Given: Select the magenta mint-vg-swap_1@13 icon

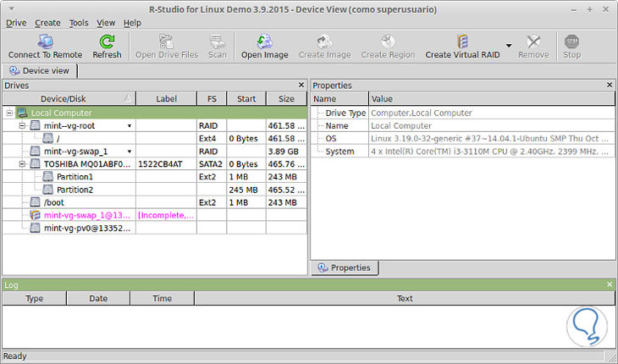Looking at the screenshot, I should tap(35, 215).
